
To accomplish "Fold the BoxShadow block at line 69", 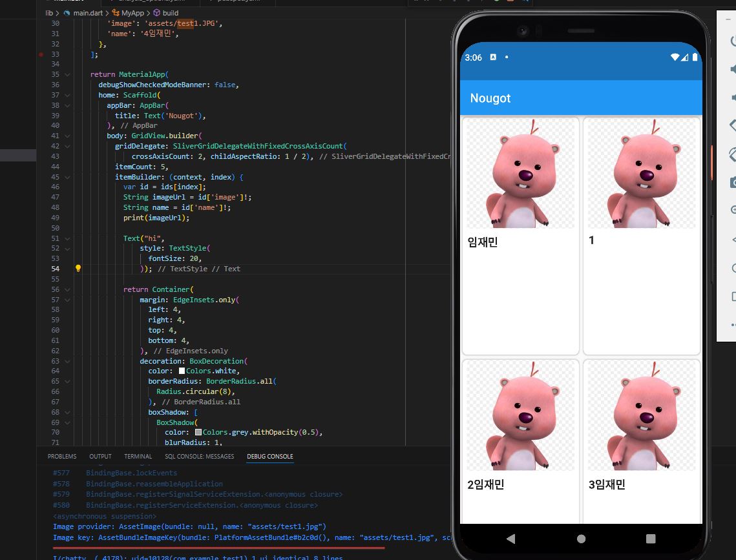I will 68,423.
